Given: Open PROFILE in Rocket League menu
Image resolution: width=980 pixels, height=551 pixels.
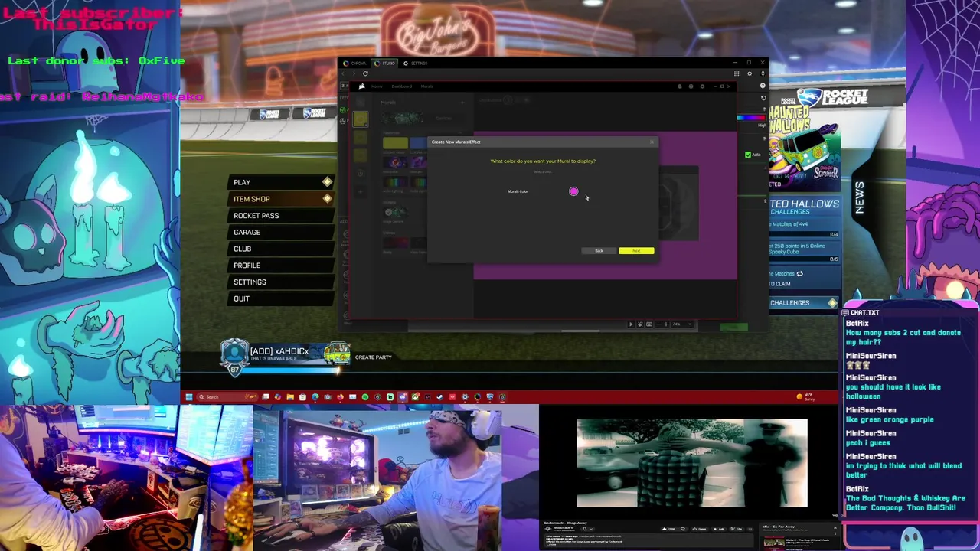Looking at the screenshot, I should 281,265.
